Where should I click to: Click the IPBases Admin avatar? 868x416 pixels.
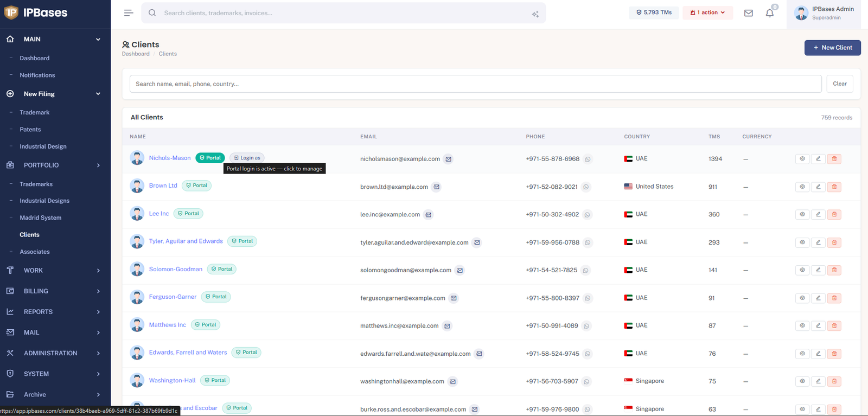point(801,13)
